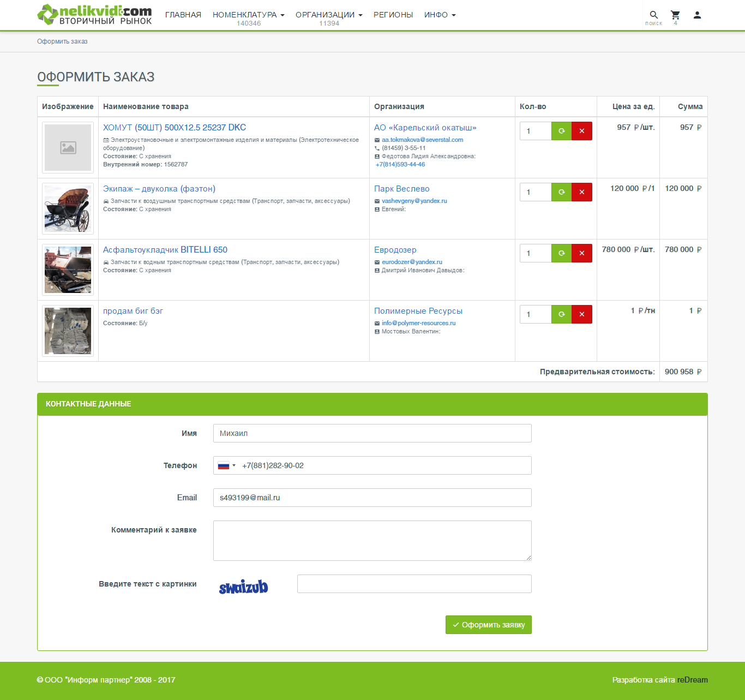This screenshot has width=745, height=700.
Task: Click the КОНТАКТНЫЕ ДАННЫЕ panel heading
Action: pos(88,404)
